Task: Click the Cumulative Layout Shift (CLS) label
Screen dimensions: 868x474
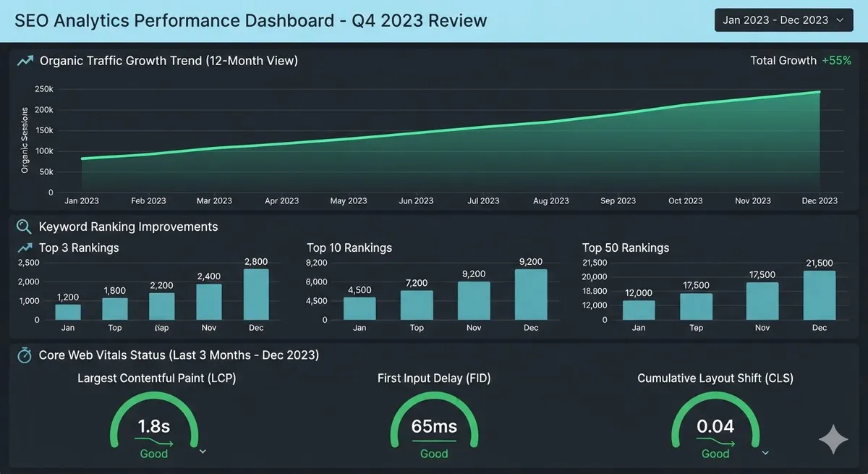Action: point(715,378)
